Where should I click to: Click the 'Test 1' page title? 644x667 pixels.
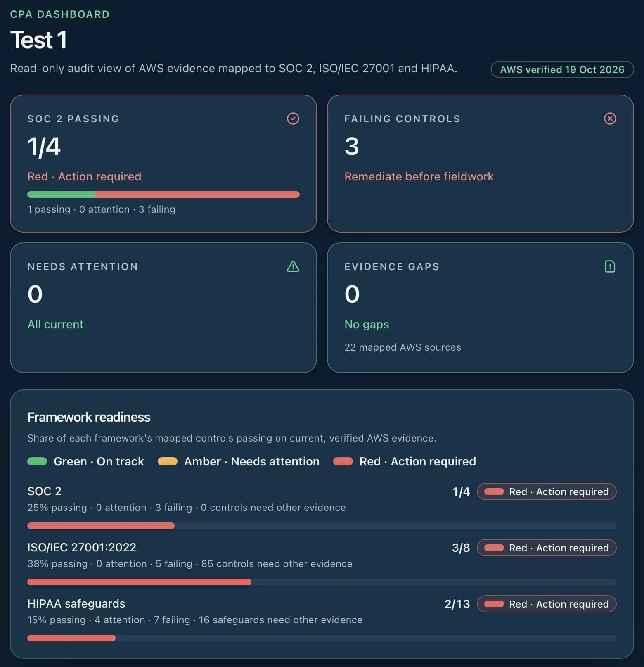tap(38, 40)
